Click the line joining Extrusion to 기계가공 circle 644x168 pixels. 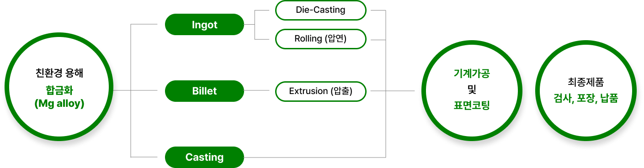click(392, 91)
